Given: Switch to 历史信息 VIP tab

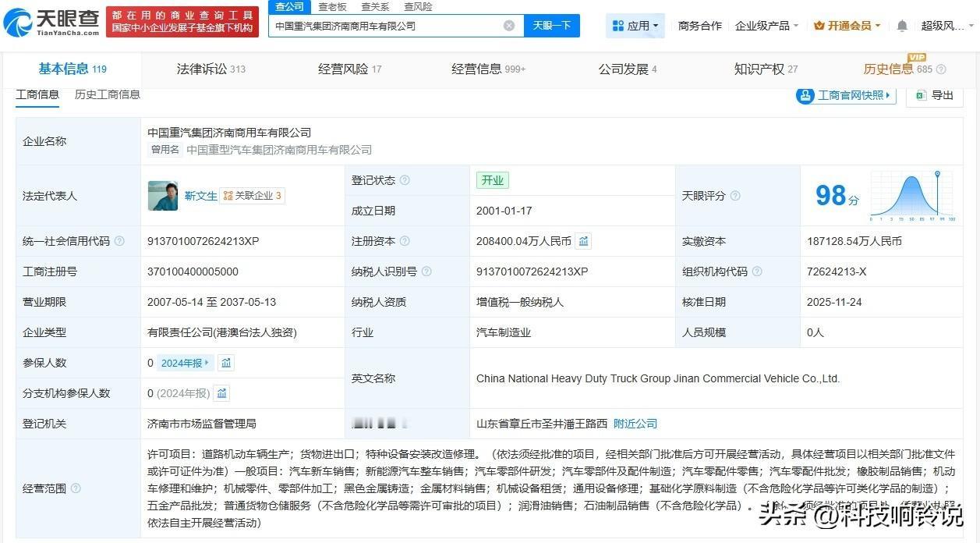Looking at the screenshot, I should click(897, 69).
